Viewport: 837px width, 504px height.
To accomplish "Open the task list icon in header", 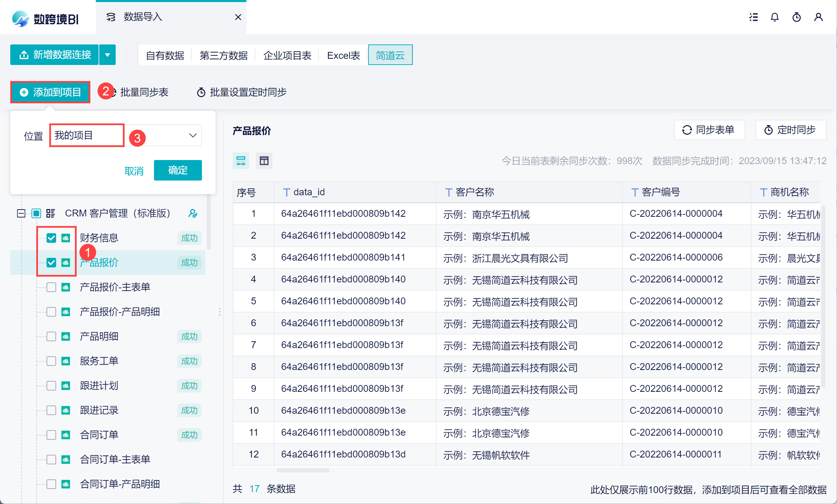I will pyautogui.click(x=754, y=17).
